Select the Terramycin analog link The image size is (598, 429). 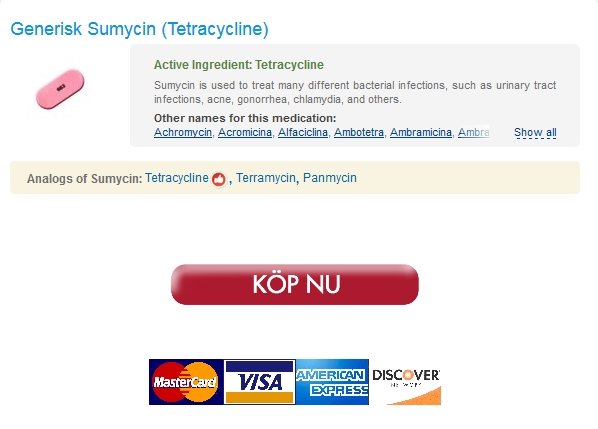pyautogui.click(x=266, y=178)
